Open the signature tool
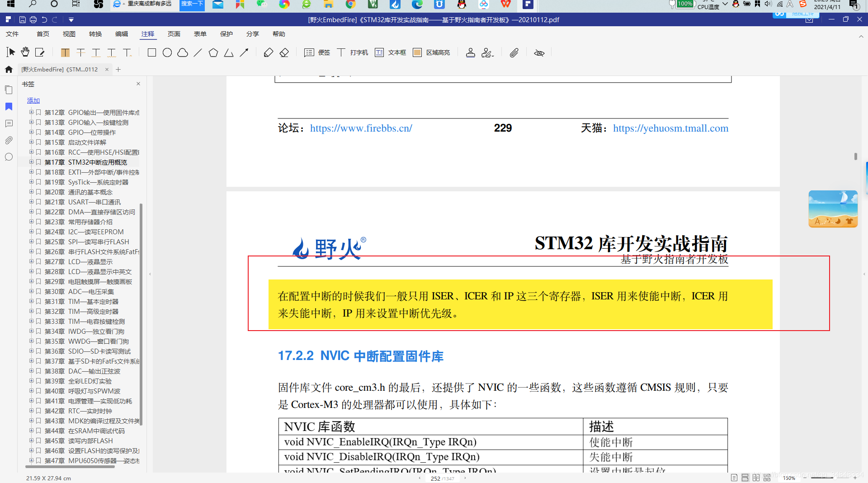Image resolution: width=868 pixels, height=483 pixels. click(x=487, y=52)
